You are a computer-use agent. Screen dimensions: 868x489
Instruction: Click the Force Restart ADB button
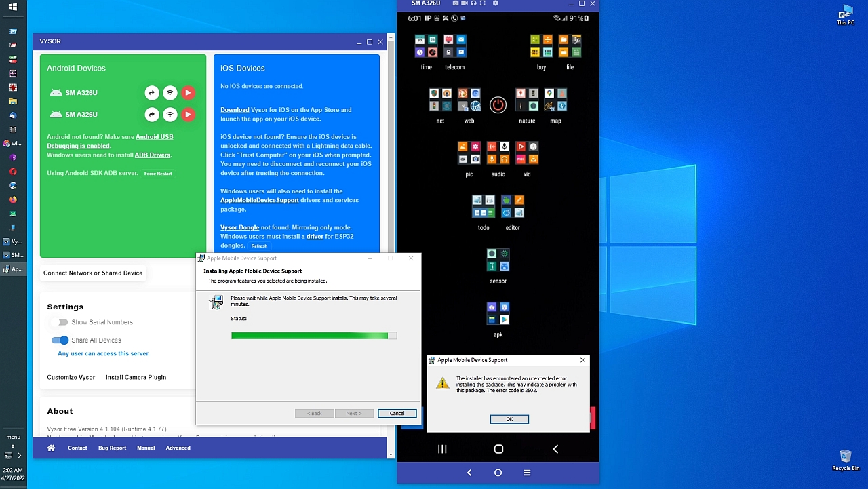[x=158, y=174]
